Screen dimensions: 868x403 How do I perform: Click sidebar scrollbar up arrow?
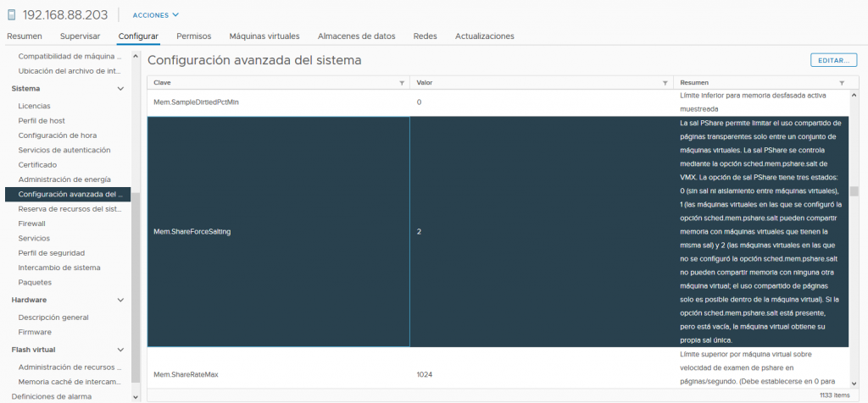[x=136, y=56]
